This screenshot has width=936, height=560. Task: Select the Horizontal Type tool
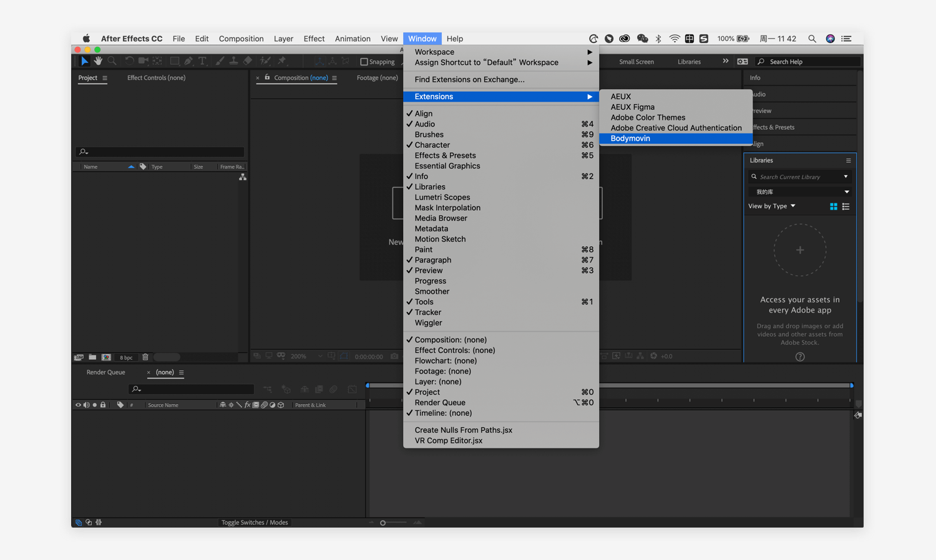[x=202, y=61]
